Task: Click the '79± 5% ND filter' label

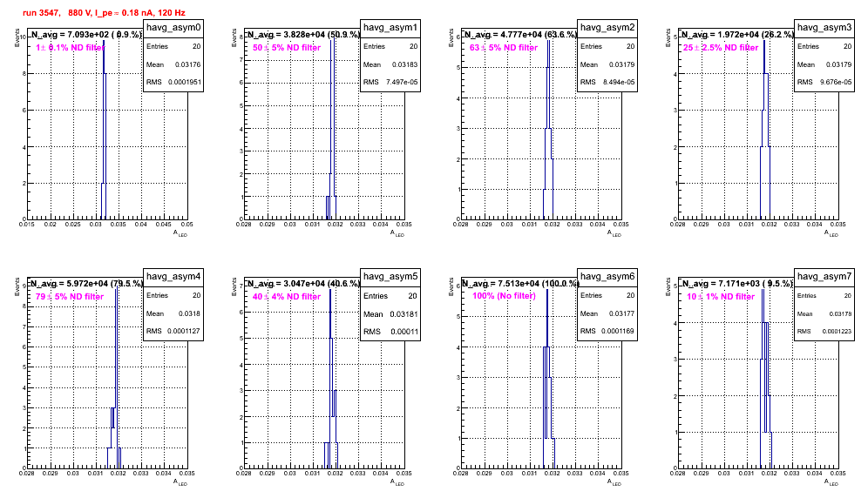Action: coord(70,297)
